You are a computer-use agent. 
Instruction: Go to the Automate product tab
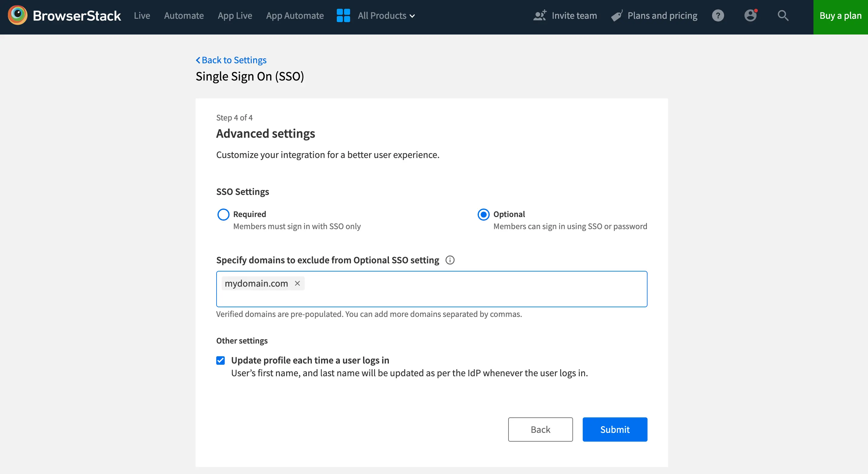pyautogui.click(x=184, y=15)
